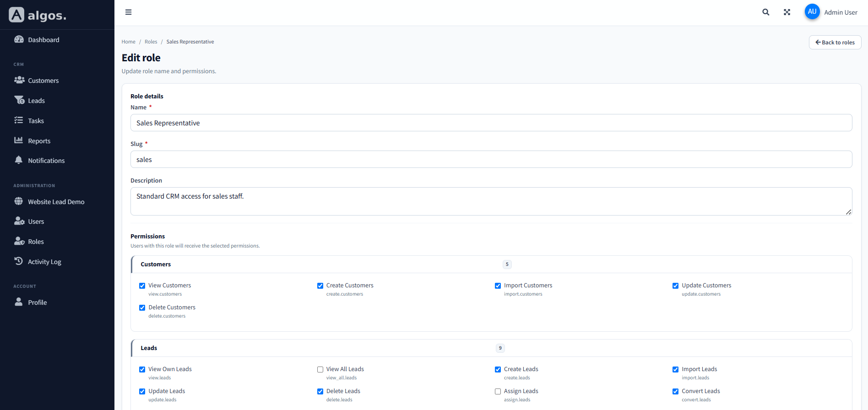Click the Users gear-person icon

tap(19, 221)
